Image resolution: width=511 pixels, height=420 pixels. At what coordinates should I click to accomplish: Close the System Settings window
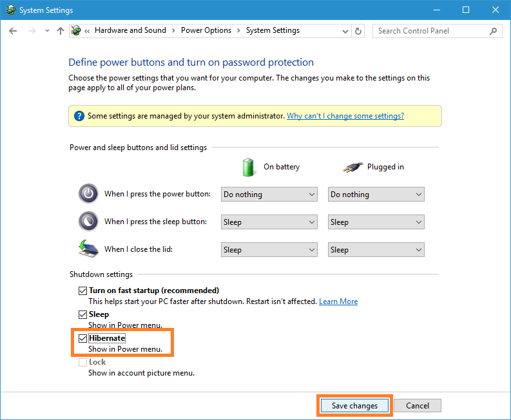[496, 10]
